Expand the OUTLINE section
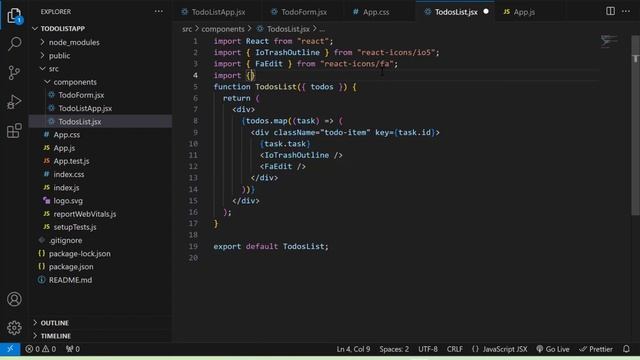This screenshot has width=640, height=360. tap(100, 323)
